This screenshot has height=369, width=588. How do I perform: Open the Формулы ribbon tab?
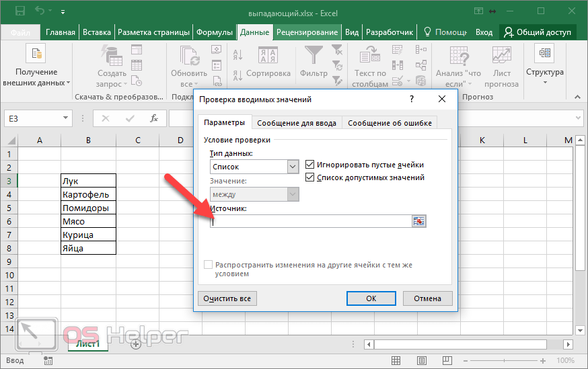pyautogui.click(x=214, y=32)
